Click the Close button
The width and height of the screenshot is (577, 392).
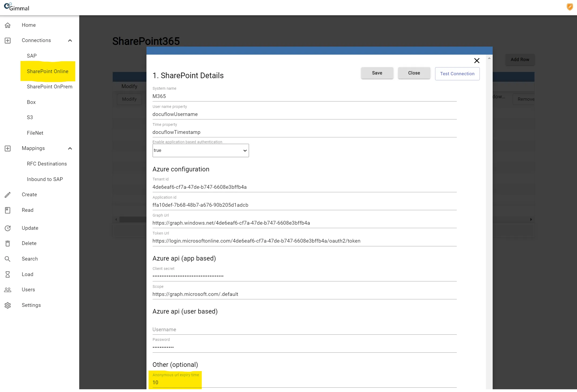coord(414,73)
